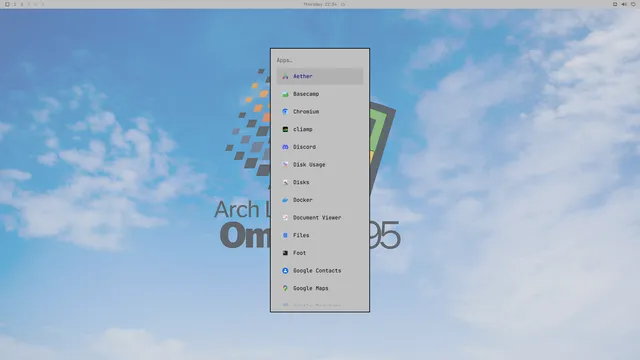Focus the Apps… search field
The width and height of the screenshot is (640, 360).
(x=320, y=60)
